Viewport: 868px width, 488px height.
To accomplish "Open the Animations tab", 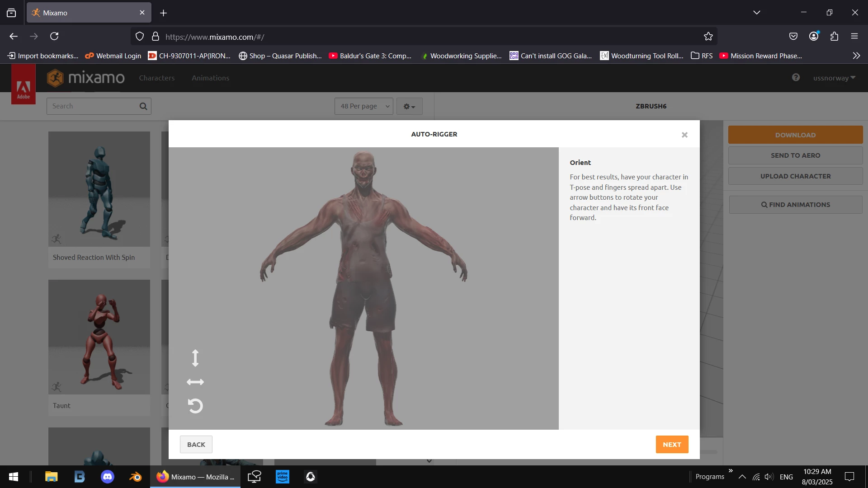I will pyautogui.click(x=210, y=78).
